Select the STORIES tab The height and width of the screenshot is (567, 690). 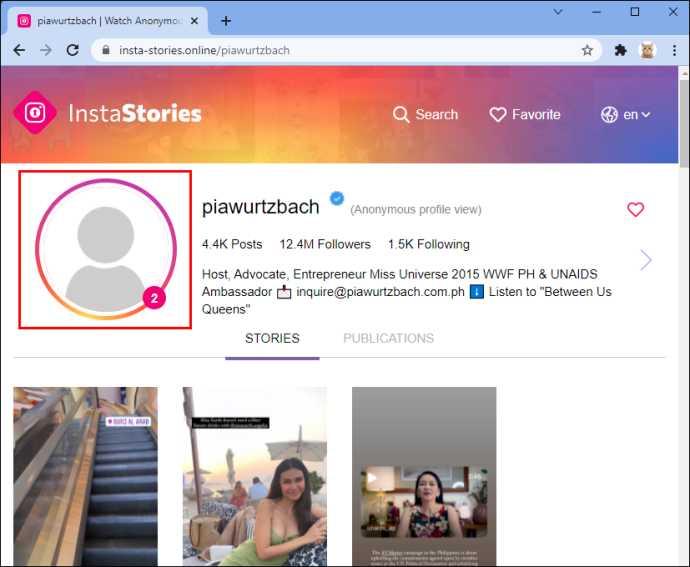272,338
